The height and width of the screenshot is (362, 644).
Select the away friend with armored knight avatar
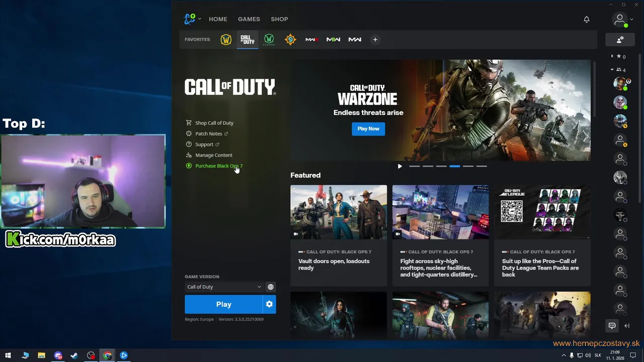620,121
